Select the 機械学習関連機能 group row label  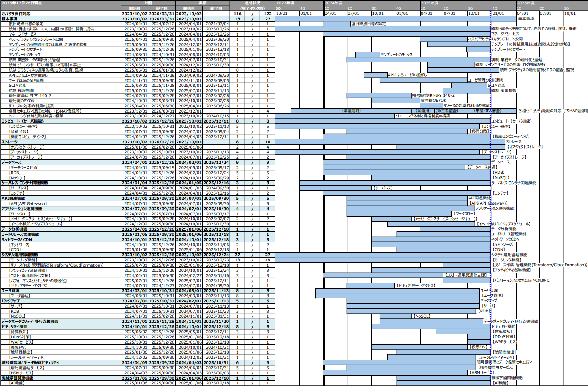(17, 378)
